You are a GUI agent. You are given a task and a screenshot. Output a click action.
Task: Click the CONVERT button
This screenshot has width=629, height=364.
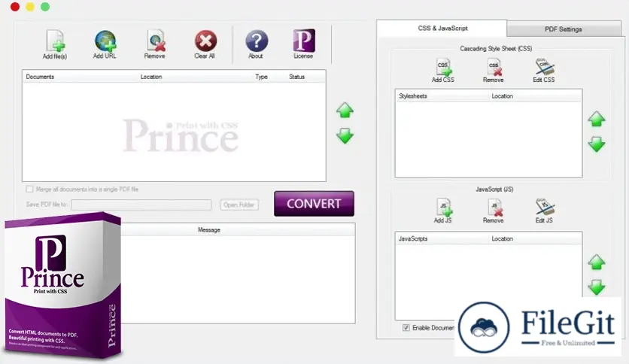pos(314,204)
